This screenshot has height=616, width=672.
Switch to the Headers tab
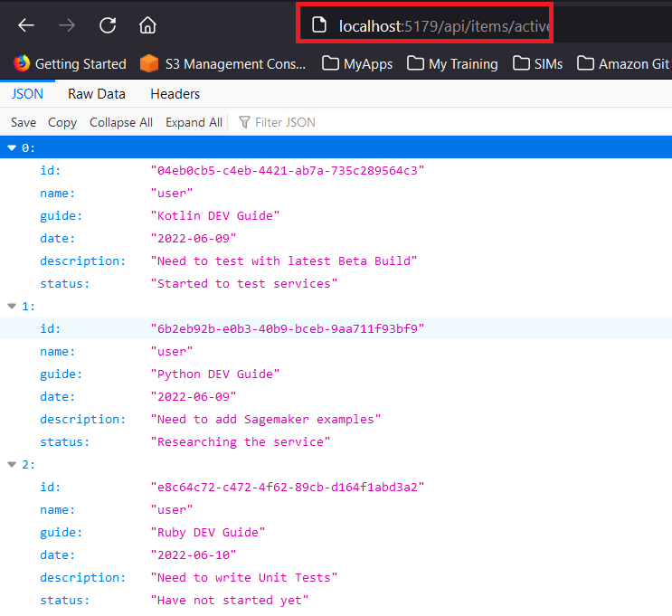click(175, 94)
